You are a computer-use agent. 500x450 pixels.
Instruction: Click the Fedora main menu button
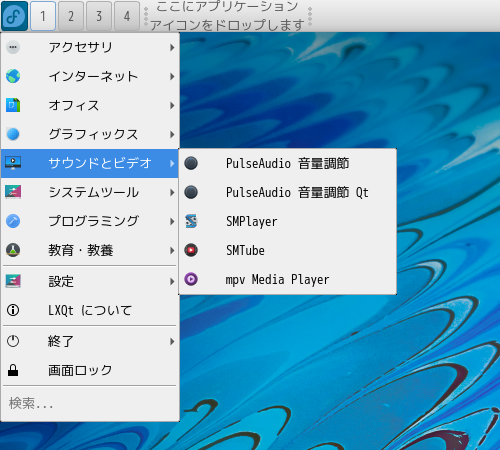point(14,16)
